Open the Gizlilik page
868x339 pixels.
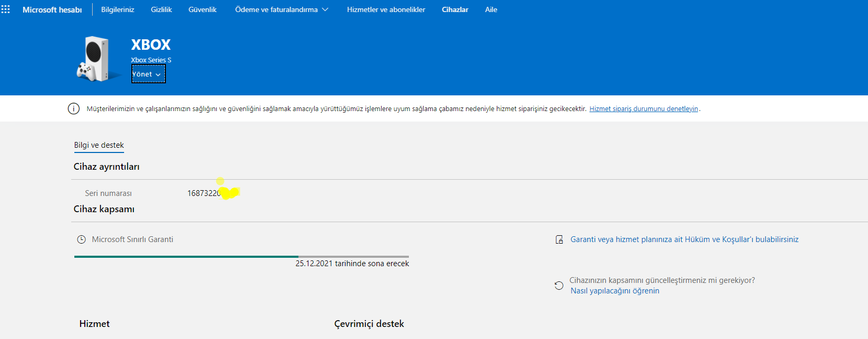(x=161, y=9)
